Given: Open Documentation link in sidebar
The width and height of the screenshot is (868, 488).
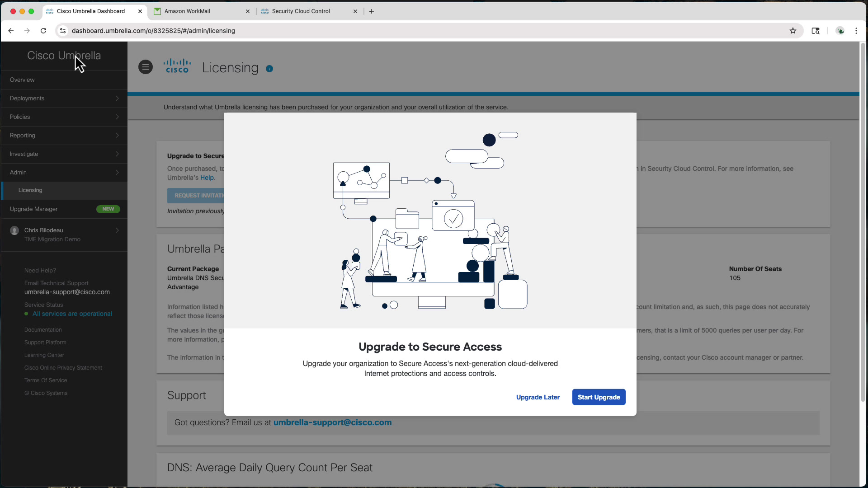Looking at the screenshot, I should (x=43, y=330).
